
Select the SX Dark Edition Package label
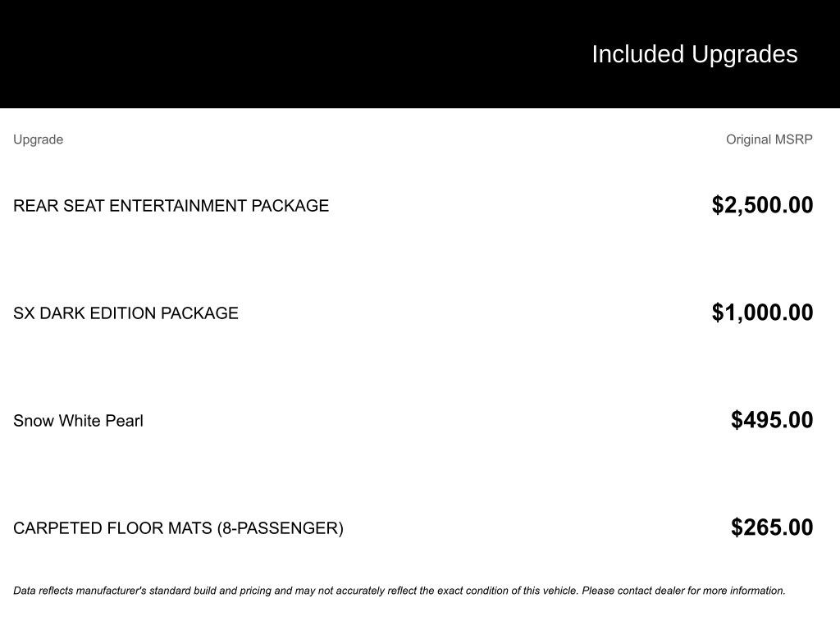pyautogui.click(x=126, y=313)
